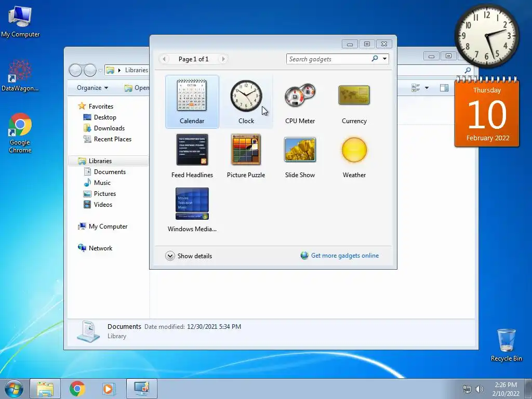Select Network in navigation pane

[95, 248]
